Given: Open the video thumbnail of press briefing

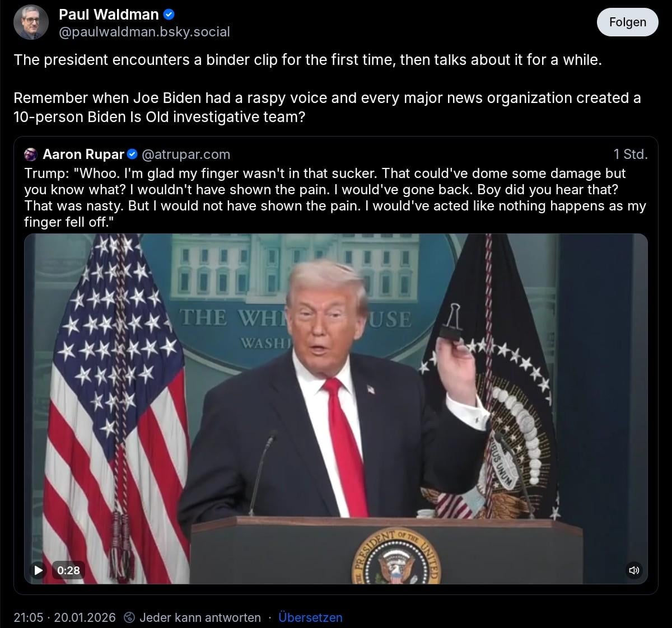Looking at the screenshot, I should [336, 409].
